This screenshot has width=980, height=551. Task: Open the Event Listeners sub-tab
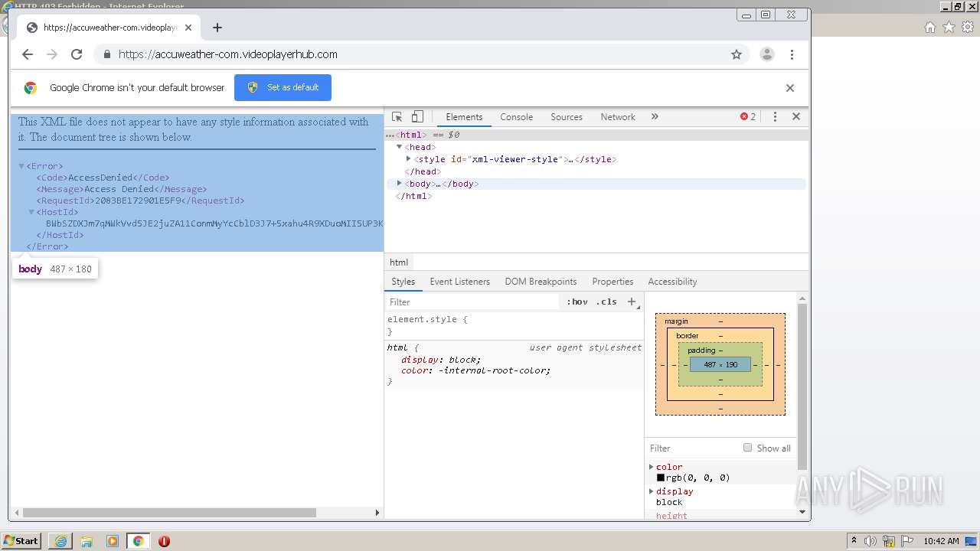tap(459, 282)
